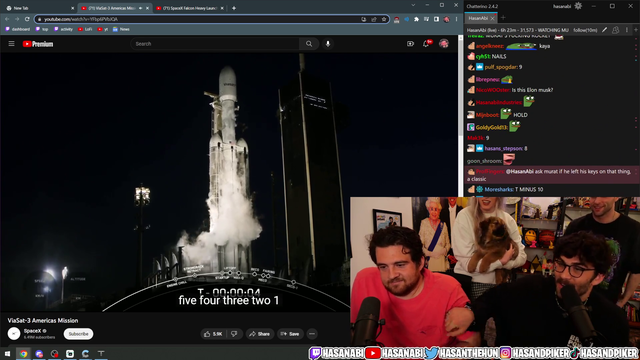Image resolution: width=640 pixels, height=360 pixels.
Task: Save the video to playlist
Action: (x=290, y=334)
